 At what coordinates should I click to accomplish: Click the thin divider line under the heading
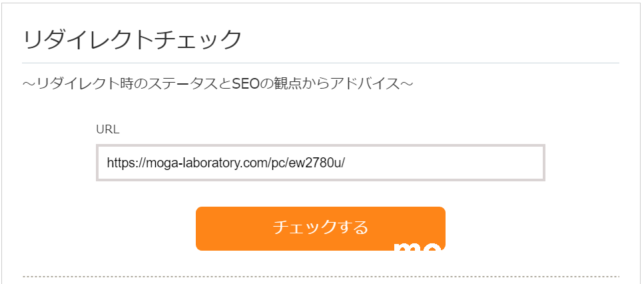[320, 63]
